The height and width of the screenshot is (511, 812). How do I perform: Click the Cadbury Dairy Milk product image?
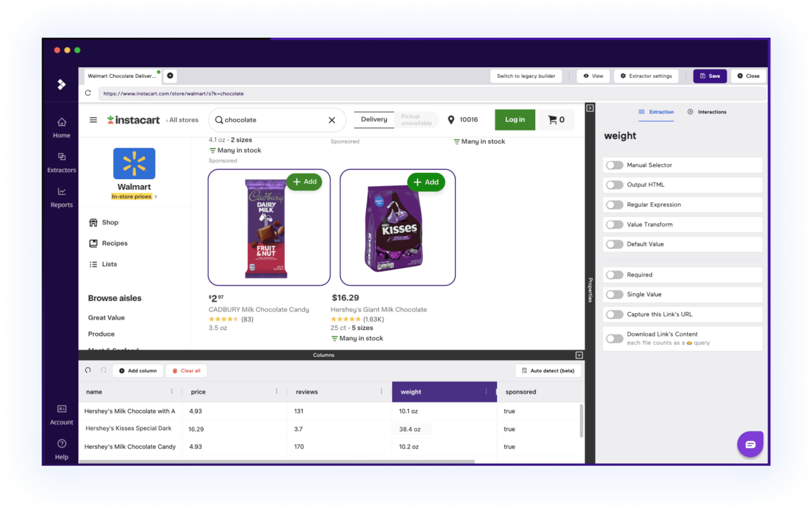(x=266, y=228)
